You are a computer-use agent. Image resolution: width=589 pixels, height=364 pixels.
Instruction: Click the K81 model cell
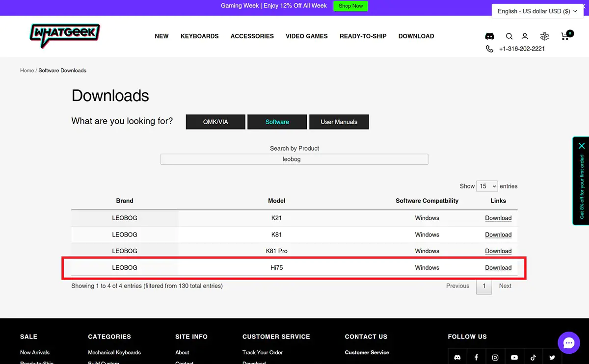click(x=277, y=235)
